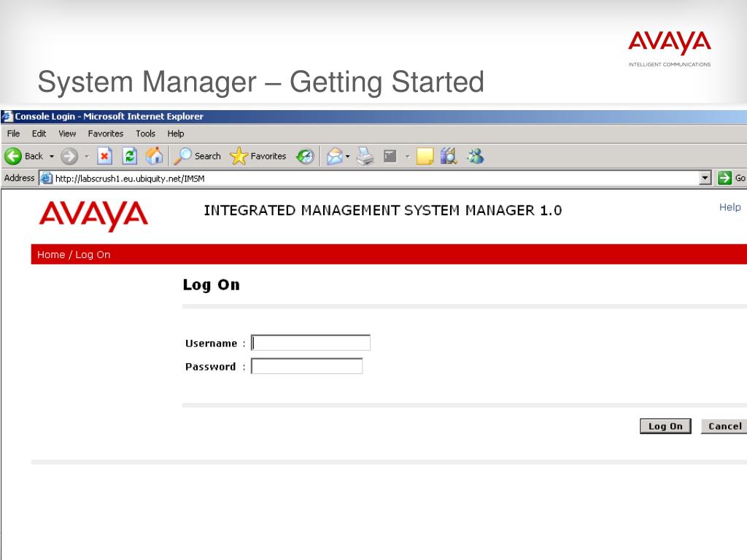Image resolution: width=747 pixels, height=560 pixels.
Task: Open the Help menu in the menu bar
Action: tap(176, 134)
